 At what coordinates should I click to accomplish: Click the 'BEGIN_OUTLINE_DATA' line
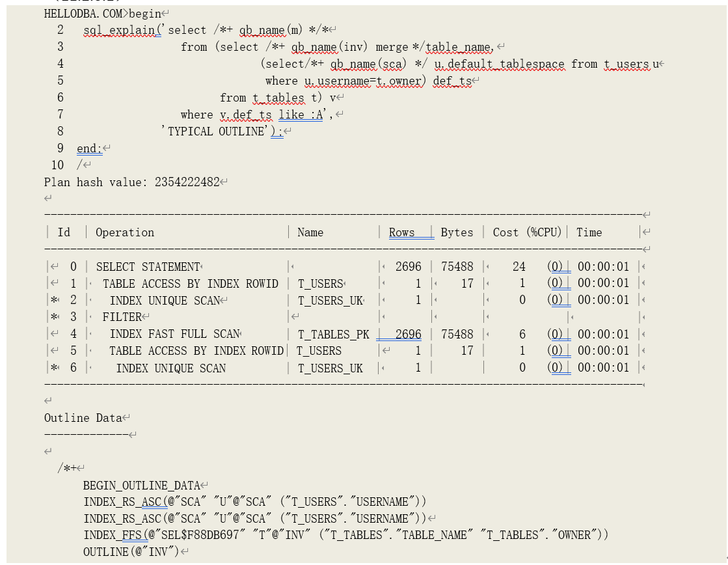click(142, 486)
